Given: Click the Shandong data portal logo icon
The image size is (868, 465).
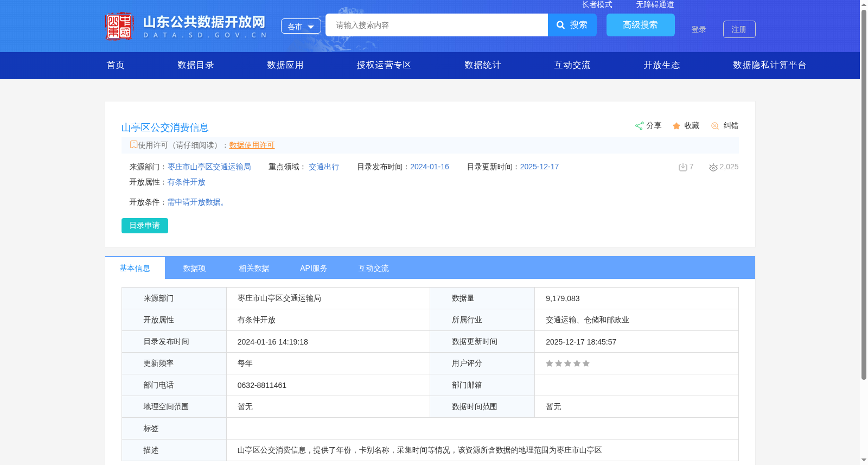Looking at the screenshot, I should click(x=119, y=26).
